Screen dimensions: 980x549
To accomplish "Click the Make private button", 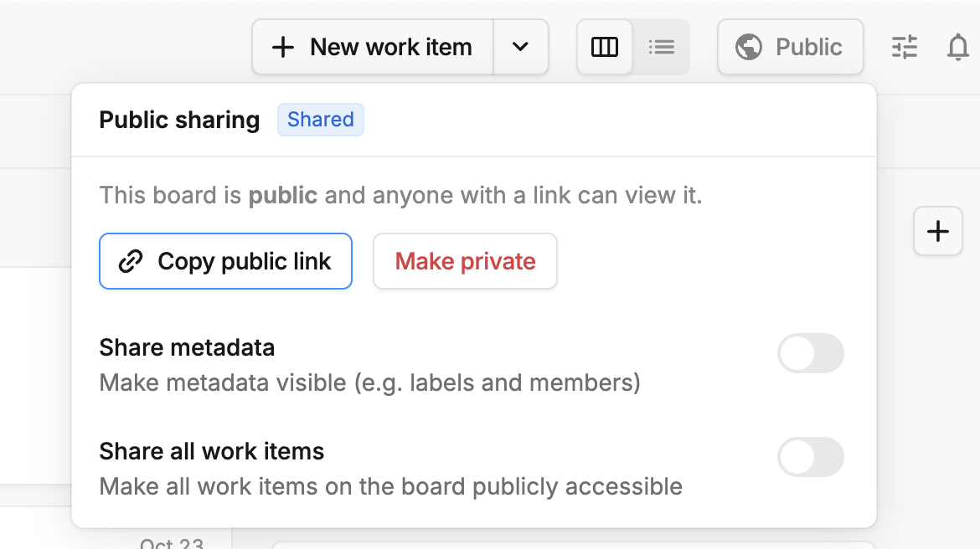I will [x=465, y=261].
